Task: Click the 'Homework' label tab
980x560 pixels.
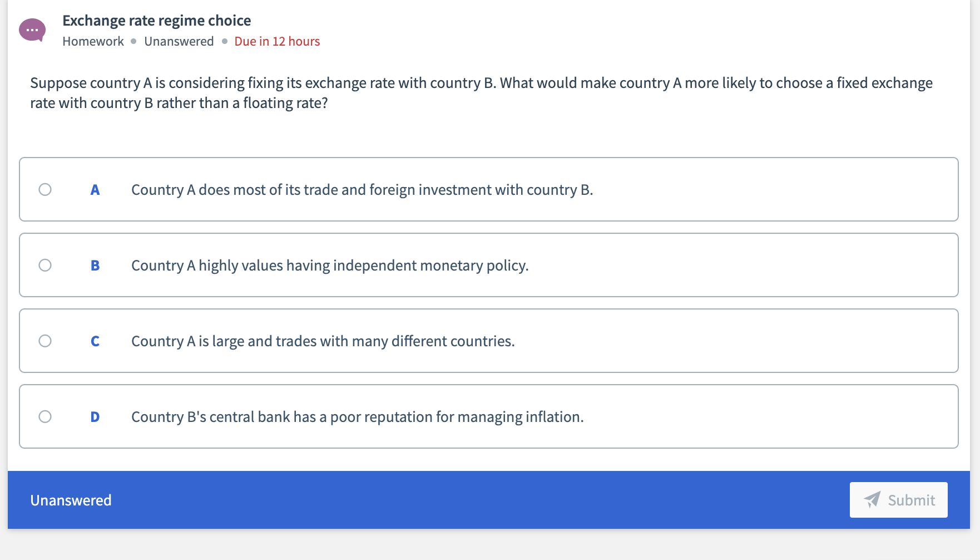Action: click(93, 41)
